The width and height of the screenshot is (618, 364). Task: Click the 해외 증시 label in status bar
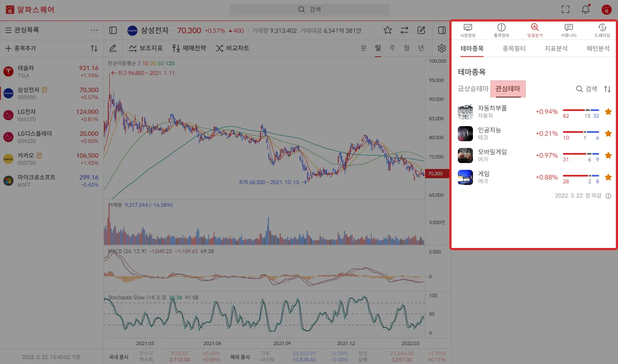click(240, 357)
